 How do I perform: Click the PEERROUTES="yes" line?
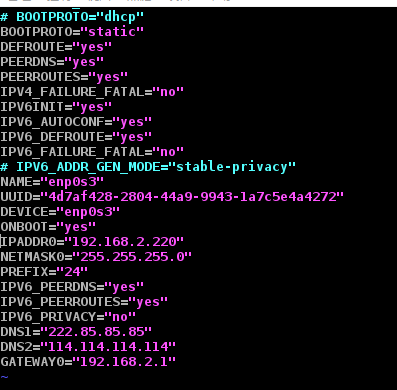tap(64, 77)
